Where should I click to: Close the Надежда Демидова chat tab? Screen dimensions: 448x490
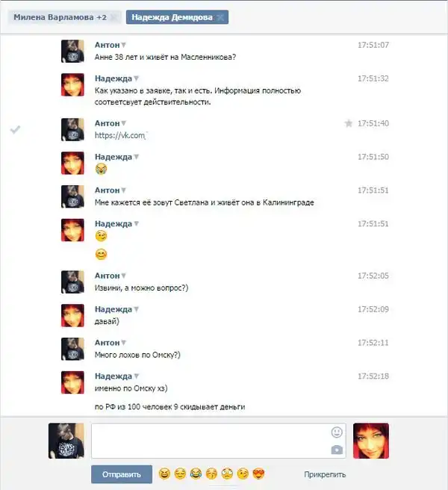[220, 17]
